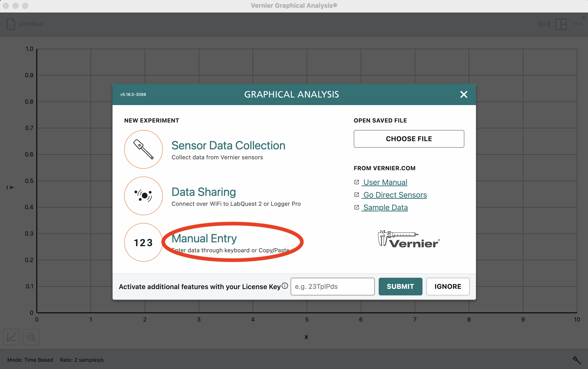Open Data Sharing experiment option

coord(204,192)
